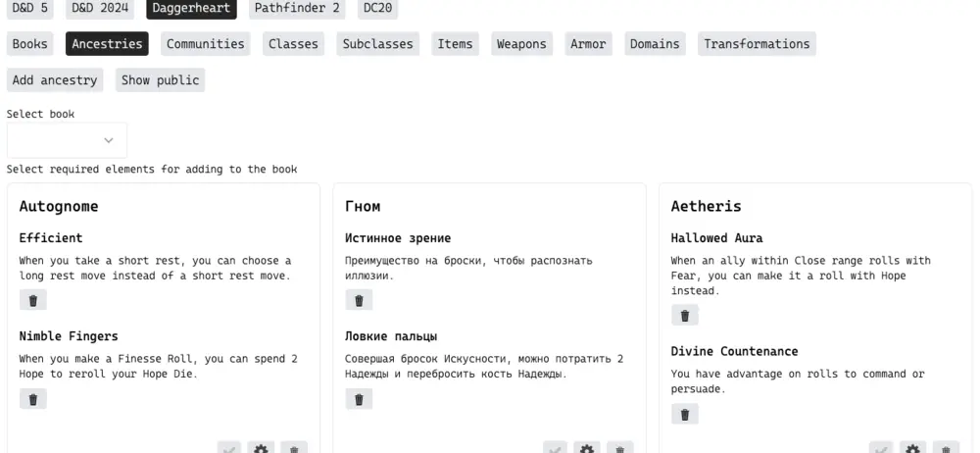Open settings gear for Aetheris ancestry
Image resolution: width=980 pixels, height=453 pixels.
pos(912,448)
